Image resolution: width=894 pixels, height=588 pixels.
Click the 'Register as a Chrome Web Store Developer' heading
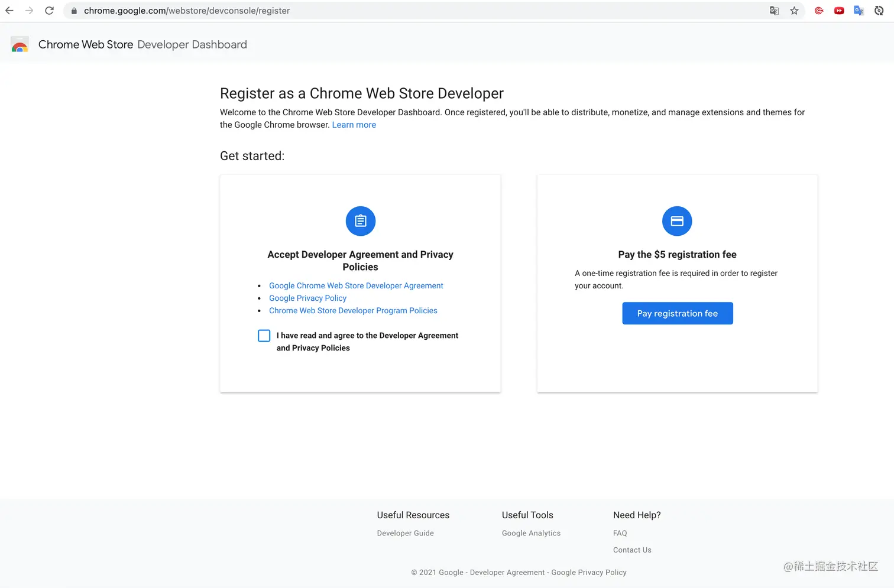[x=362, y=93]
